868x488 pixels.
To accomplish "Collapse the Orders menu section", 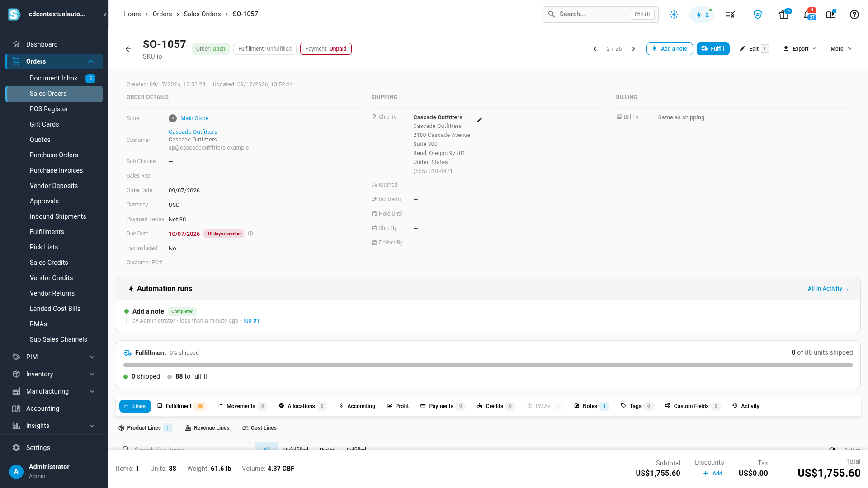I will 91,61.
